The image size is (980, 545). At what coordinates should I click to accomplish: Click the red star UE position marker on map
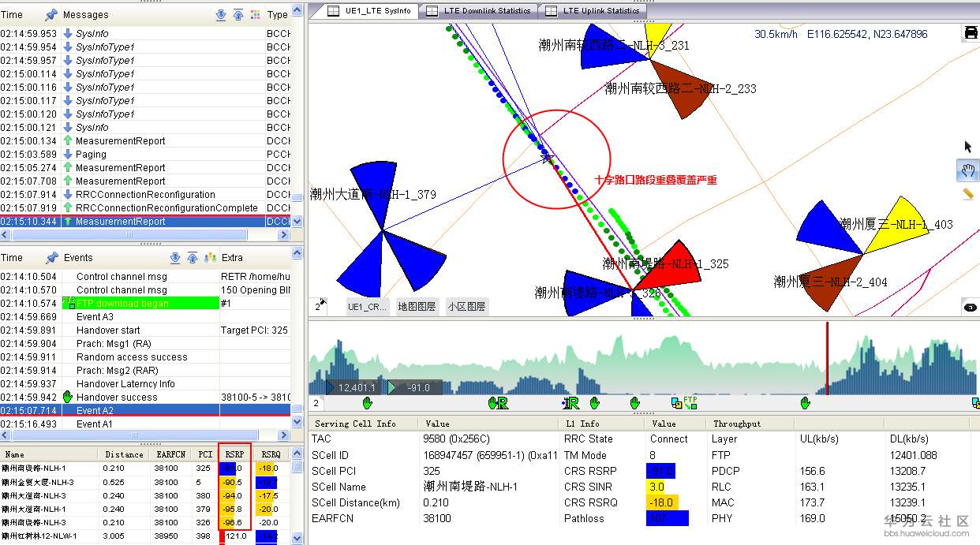point(547,158)
